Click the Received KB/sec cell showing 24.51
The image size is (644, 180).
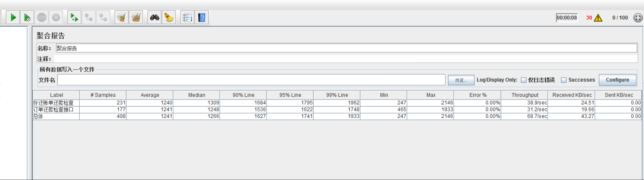[572, 103]
